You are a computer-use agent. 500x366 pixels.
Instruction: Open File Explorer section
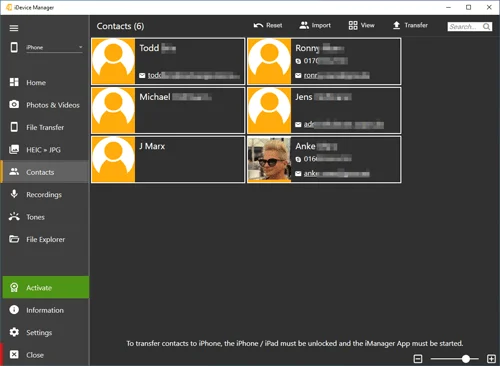tap(45, 239)
